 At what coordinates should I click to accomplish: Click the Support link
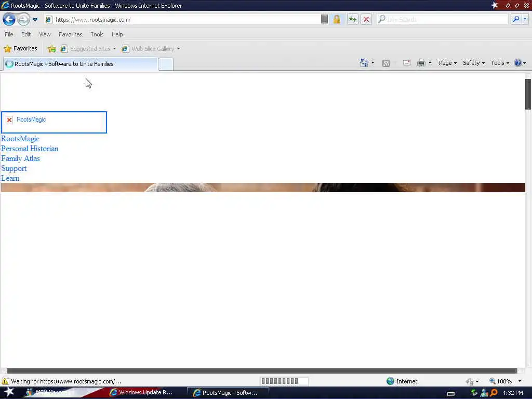tap(14, 168)
